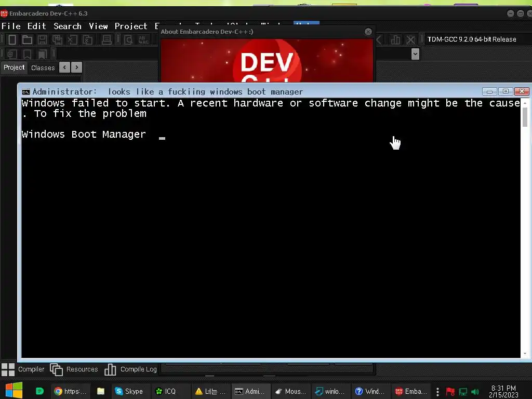Click the console scrollbar up arrow
Image resolution: width=532 pixels, height=399 pixels.
[525, 102]
